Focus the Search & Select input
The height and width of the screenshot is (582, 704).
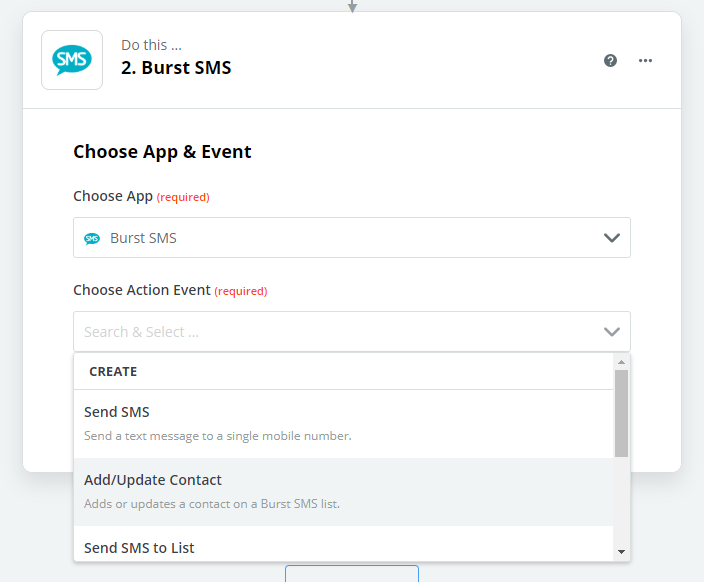tap(330, 332)
